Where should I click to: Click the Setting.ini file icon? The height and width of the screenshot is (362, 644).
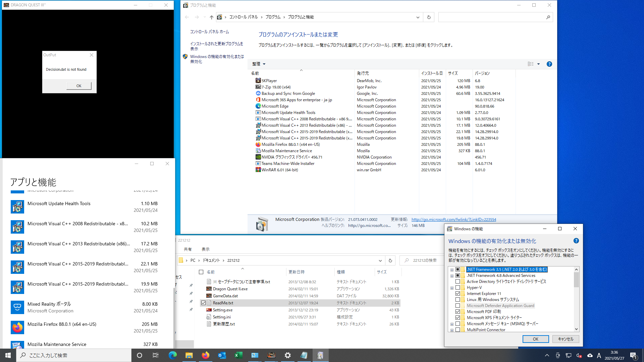tap(209, 317)
